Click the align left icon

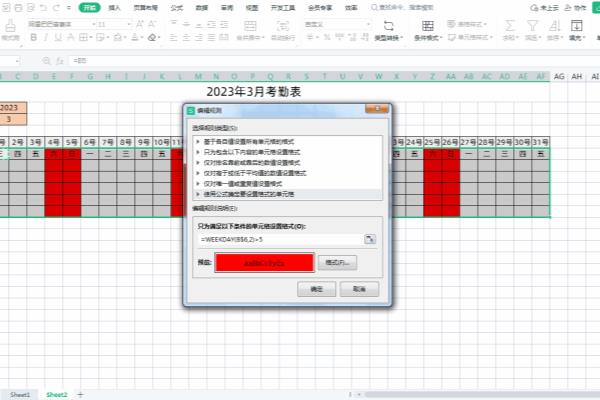click(x=173, y=38)
